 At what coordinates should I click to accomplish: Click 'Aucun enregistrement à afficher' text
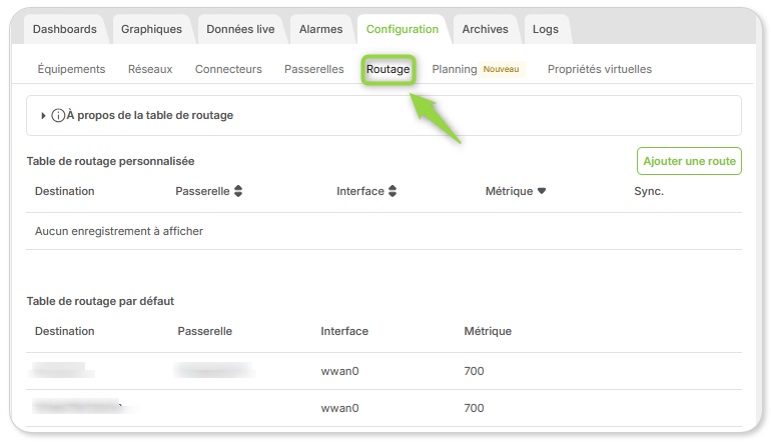pyautogui.click(x=119, y=231)
